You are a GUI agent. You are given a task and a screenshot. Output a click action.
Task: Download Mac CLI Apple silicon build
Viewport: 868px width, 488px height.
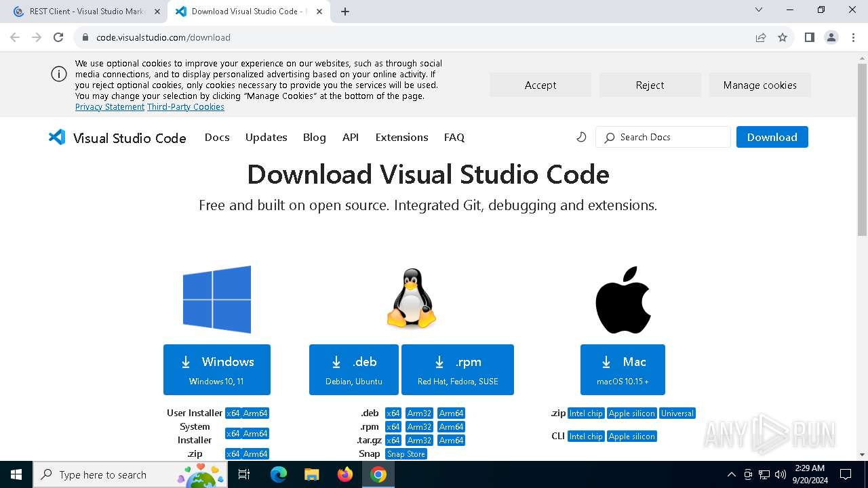coord(632,436)
